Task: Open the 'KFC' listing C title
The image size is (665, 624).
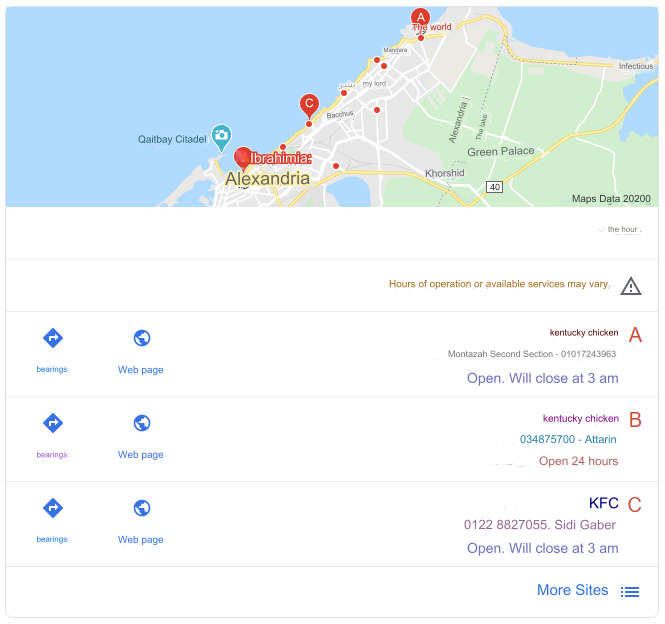Action: tap(604, 503)
